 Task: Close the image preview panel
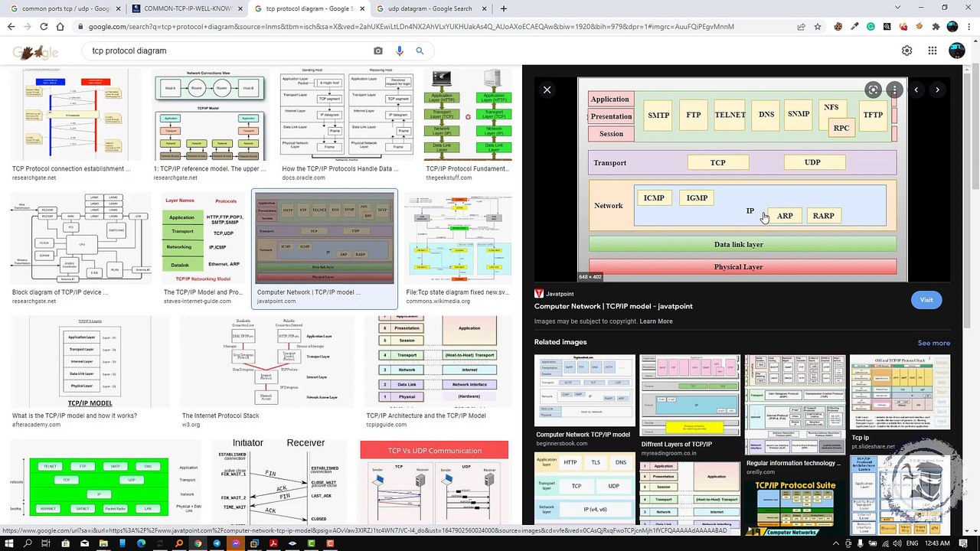(x=547, y=90)
